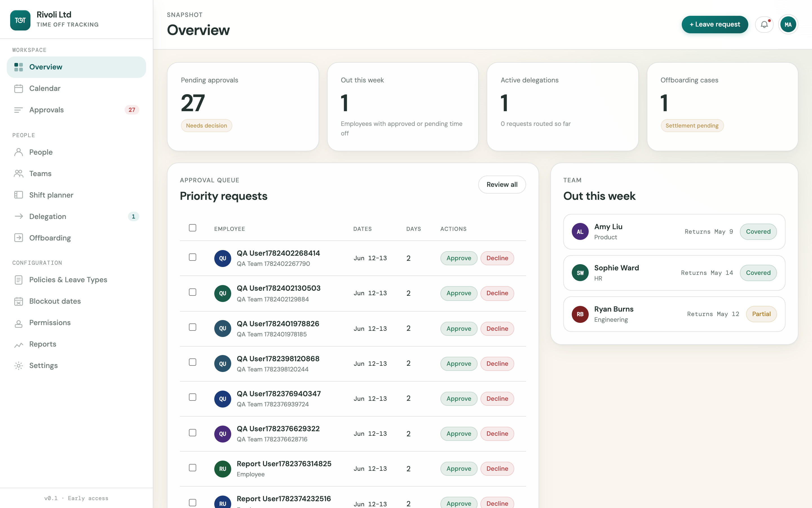This screenshot has height=508, width=812.
Task: Click the Shift planner panel icon
Action: [x=19, y=195]
